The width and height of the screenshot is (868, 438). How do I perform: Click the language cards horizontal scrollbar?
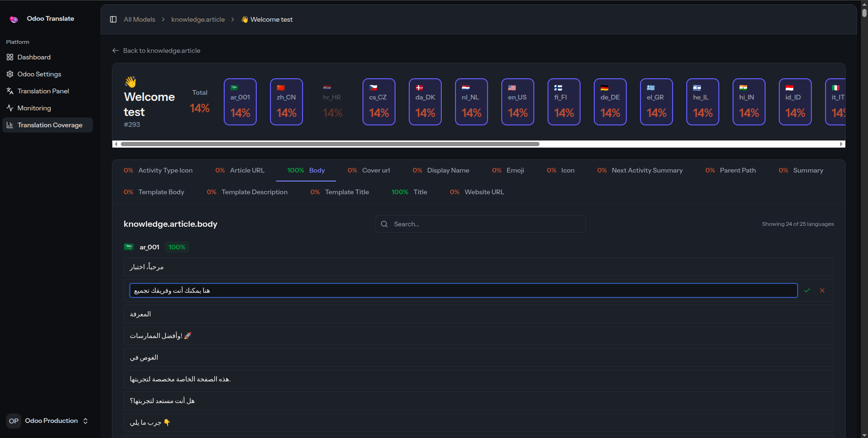pos(330,144)
